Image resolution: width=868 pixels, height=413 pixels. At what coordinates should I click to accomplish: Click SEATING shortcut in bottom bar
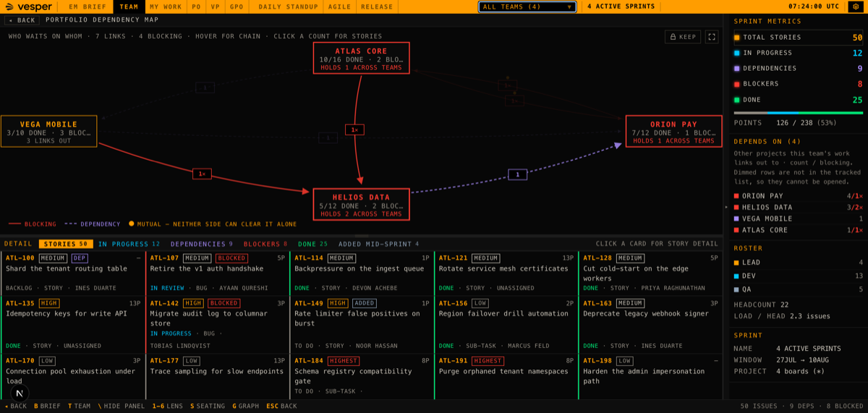208,406
